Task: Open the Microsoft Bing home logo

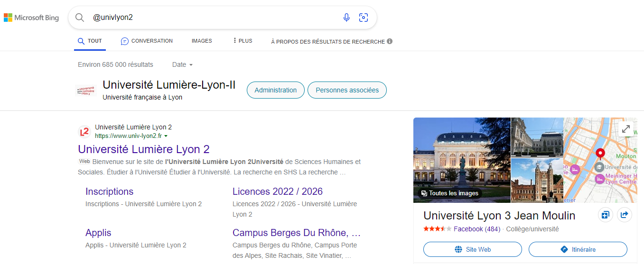Action: (31, 18)
